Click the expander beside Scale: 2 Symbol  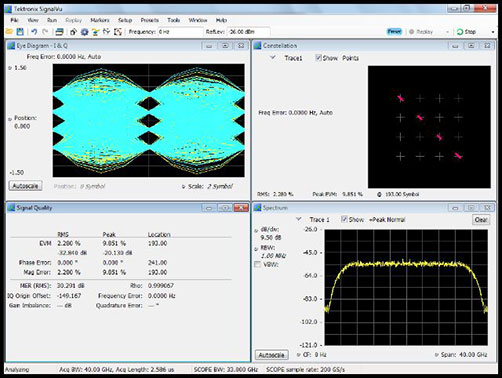click(x=183, y=187)
